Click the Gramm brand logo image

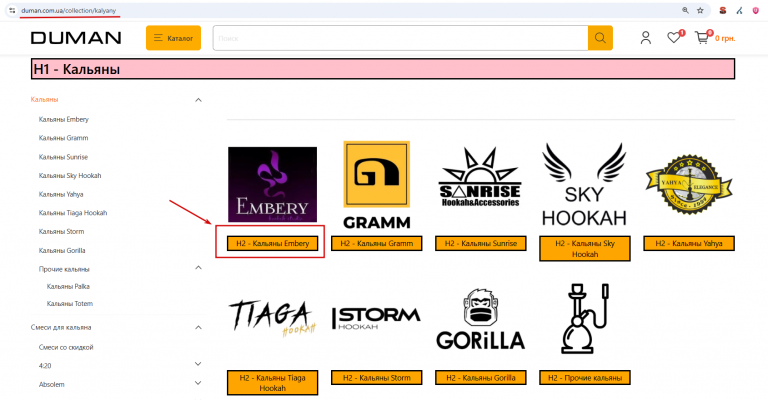coord(377,185)
